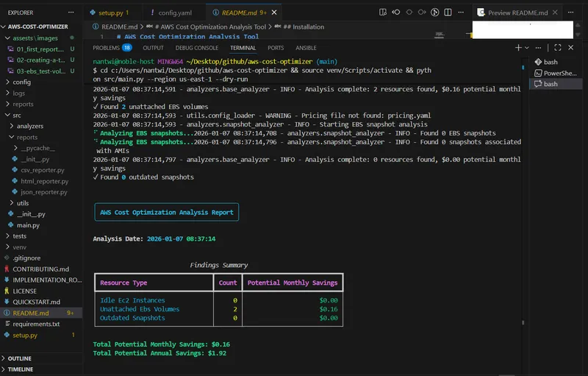Click the circled run/git toolbar icon
The height and width of the screenshot is (376, 588).
(434, 13)
